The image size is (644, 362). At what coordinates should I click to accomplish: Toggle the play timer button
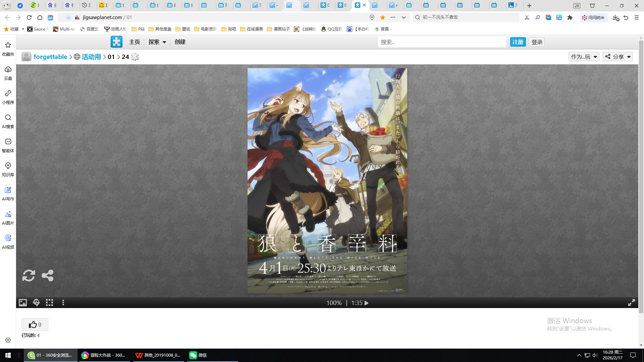(367, 303)
